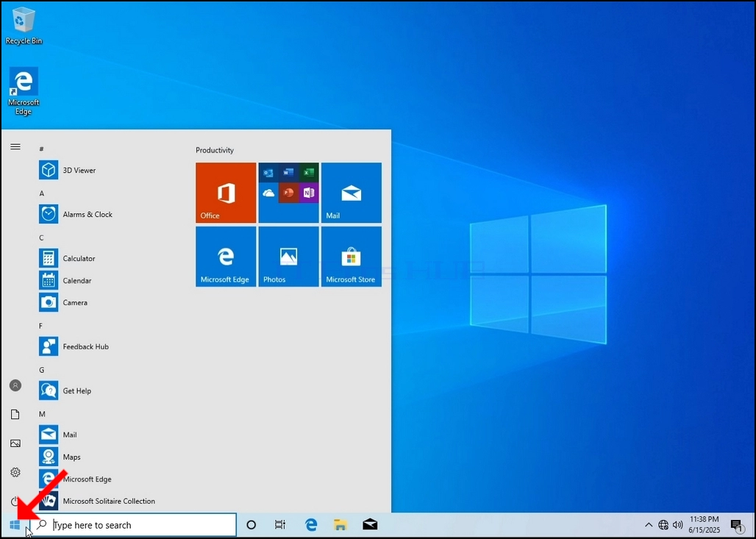Click the 'A' letter group header
The image size is (756, 539).
pos(41,193)
